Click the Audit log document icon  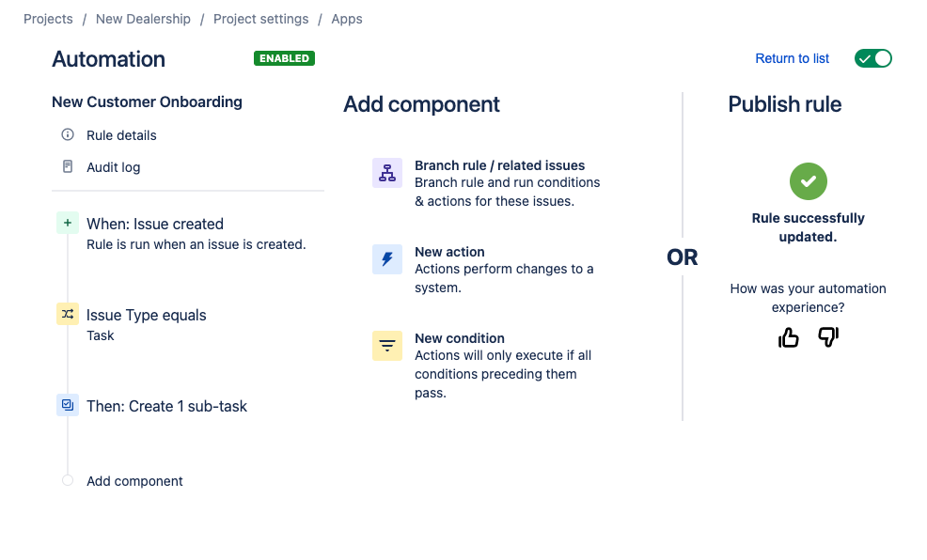pyautogui.click(x=68, y=166)
